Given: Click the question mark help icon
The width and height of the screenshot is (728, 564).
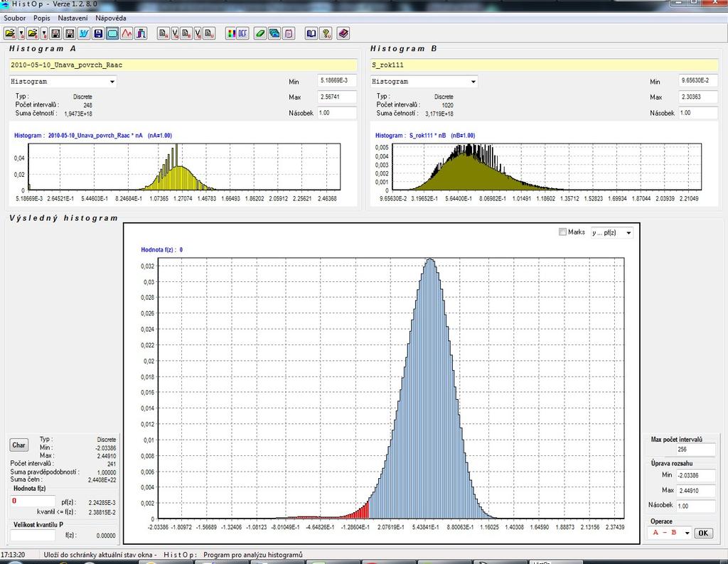Looking at the screenshot, I should coord(326,33).
